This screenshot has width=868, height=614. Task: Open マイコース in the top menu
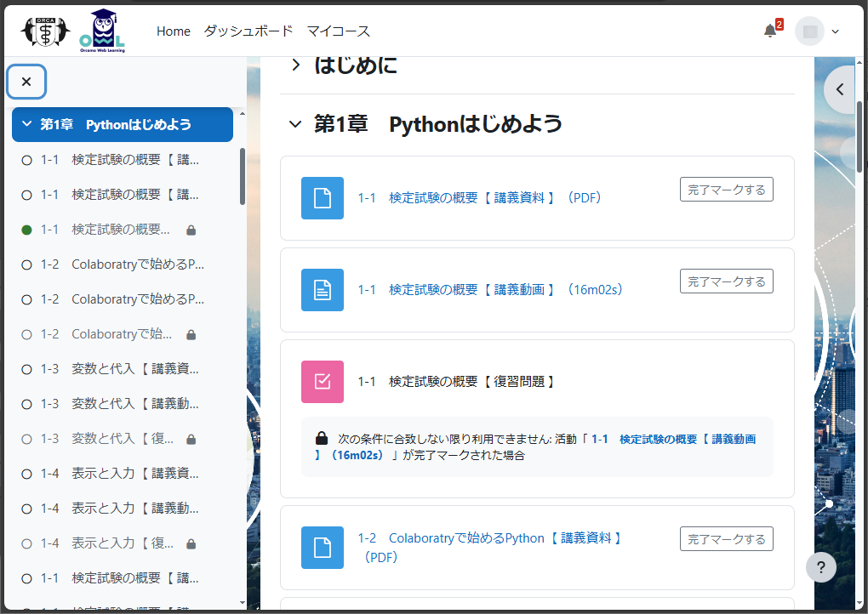[x=339, y=31]
